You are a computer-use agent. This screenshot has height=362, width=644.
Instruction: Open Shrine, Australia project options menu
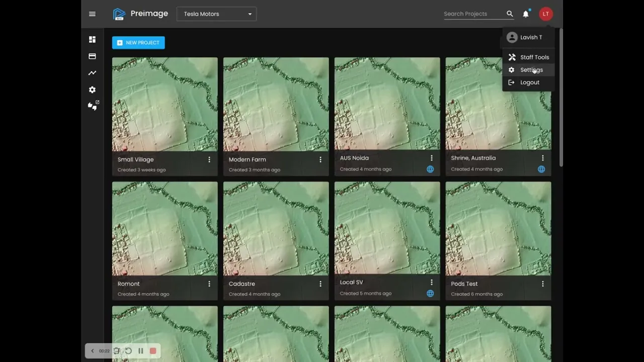point(542,158)
